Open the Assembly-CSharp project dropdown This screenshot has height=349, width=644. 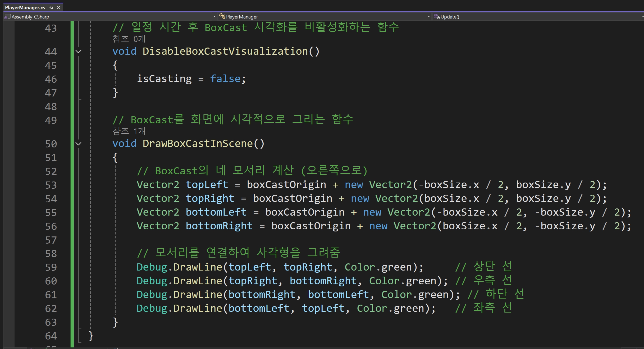[x=214, y=17]
